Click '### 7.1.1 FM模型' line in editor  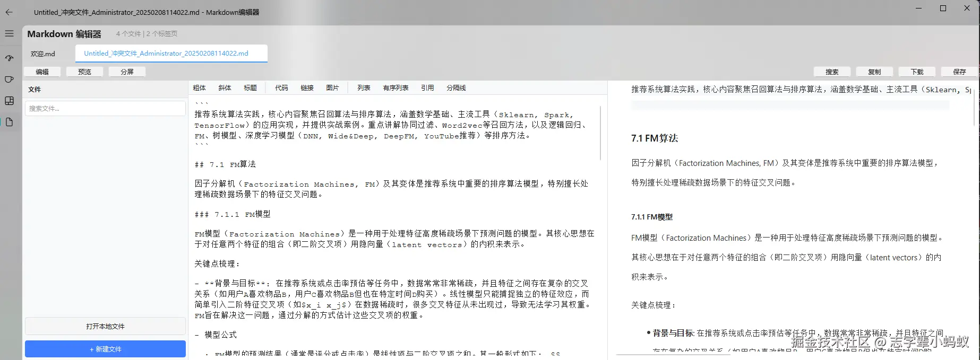[x=233, y=214]
